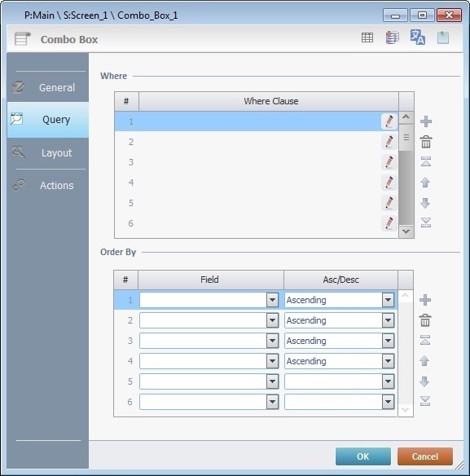This screenshot has width=470, height=476.
Task: Move Where clause row to top
Action: point(426,162)
